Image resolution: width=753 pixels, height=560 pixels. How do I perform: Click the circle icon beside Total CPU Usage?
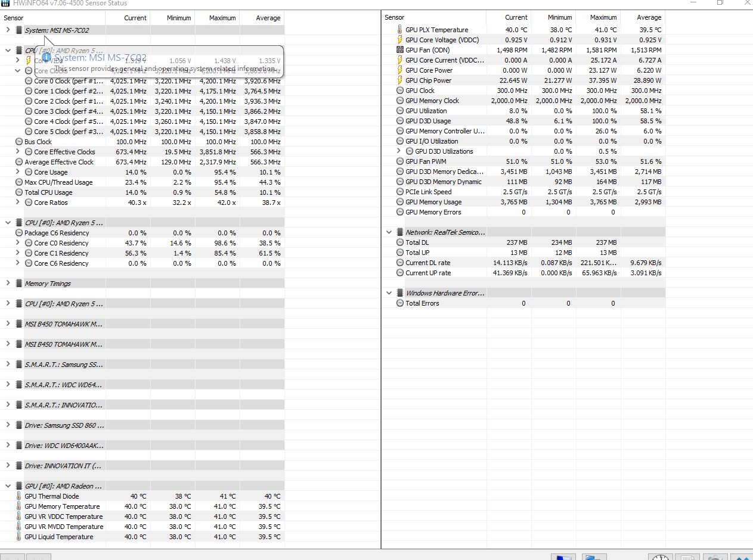point(19,192)
